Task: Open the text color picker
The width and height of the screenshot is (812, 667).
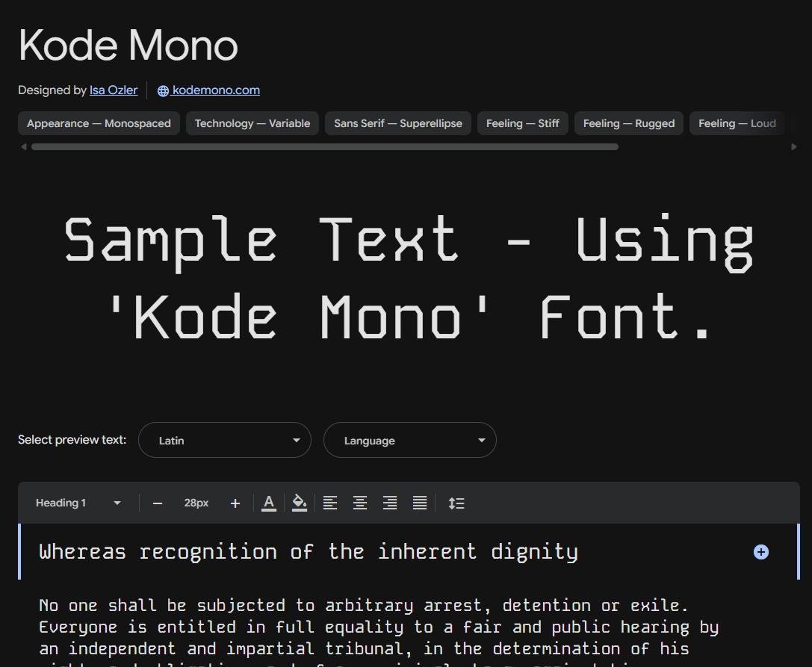Action: (269, 503)
